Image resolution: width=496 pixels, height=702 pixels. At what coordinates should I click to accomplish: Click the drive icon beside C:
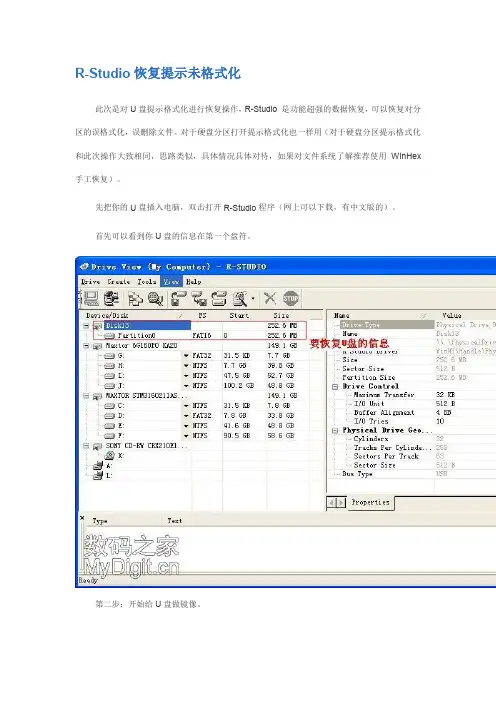[x=110, y=406]
